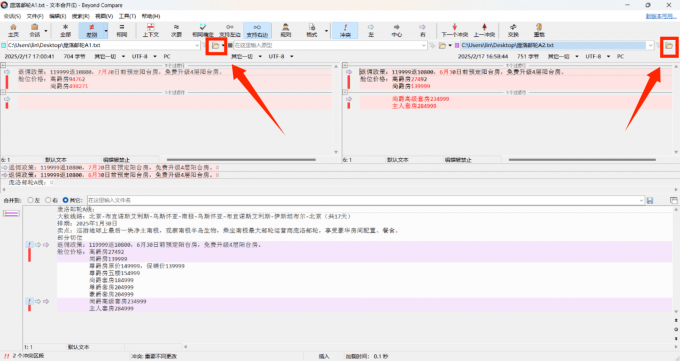Click the Home (主页) toolbar icon
The image size is (680, 361).
click(13, 30)
